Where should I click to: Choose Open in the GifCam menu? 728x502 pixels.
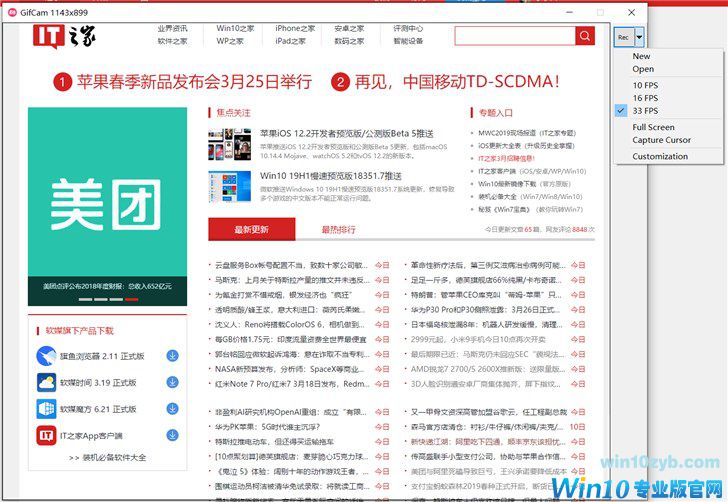643,69
